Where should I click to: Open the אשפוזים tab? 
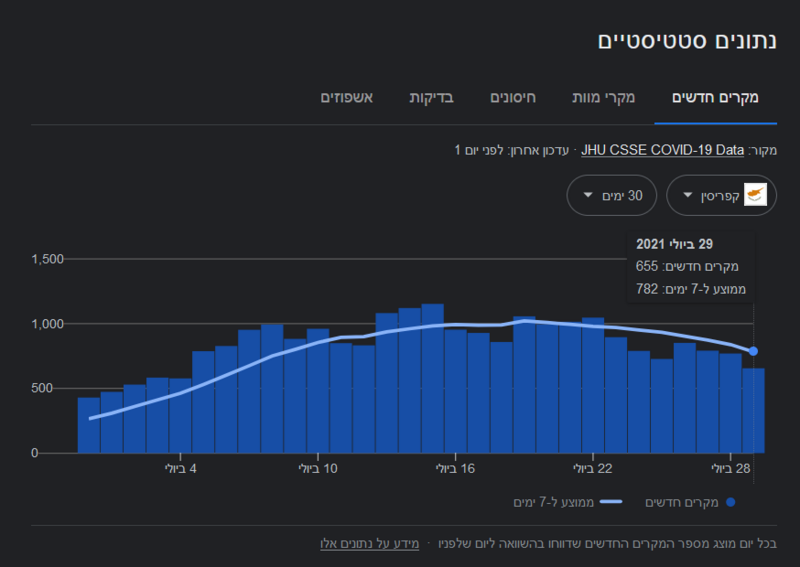[346, 97]
